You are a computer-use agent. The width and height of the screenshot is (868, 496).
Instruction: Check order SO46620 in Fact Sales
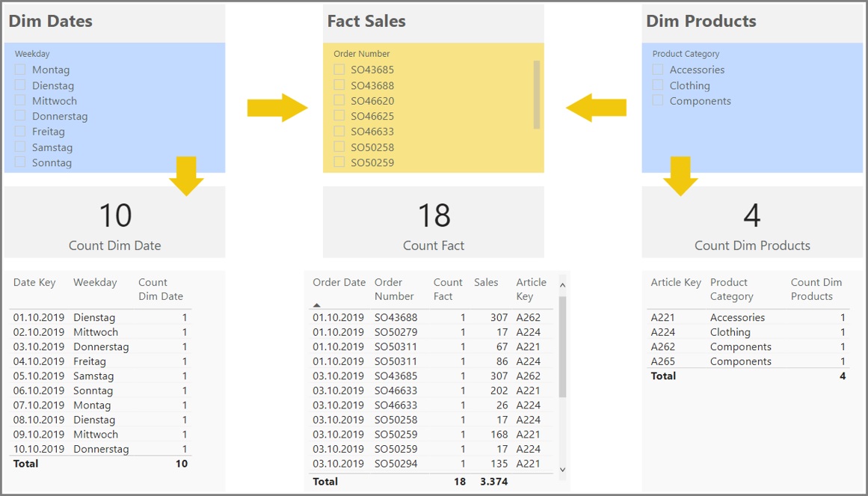pos(339,100)
